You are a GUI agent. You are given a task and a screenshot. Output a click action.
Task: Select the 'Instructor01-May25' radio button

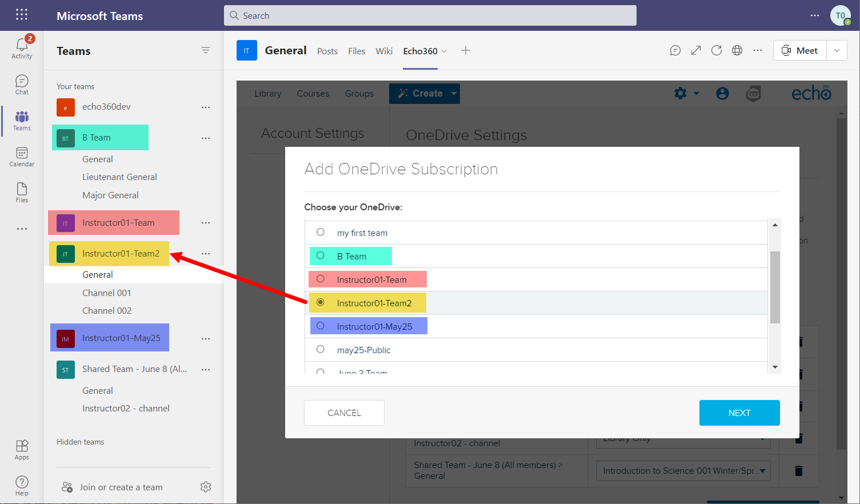point(321,326)
